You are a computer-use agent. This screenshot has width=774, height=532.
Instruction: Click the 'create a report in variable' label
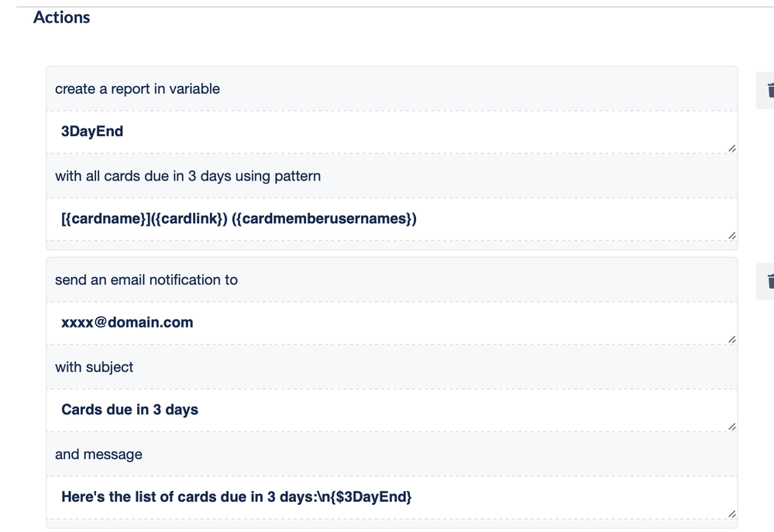[137, 88]
